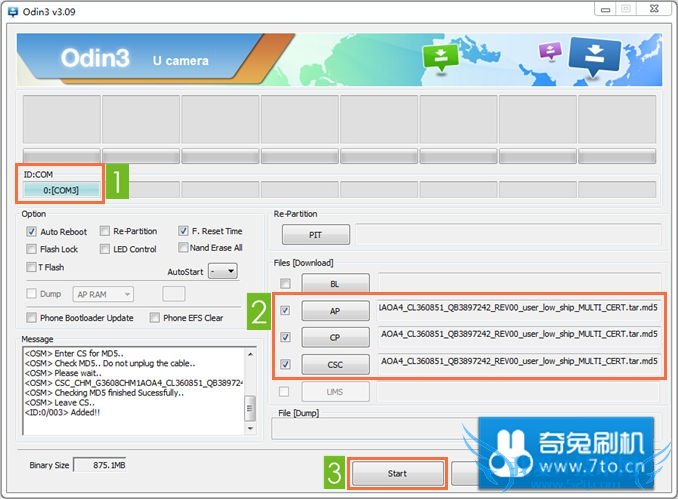The width and height of the screenshot is (678, 499).
Task: Click the PIT button
Action: point(316,235)
